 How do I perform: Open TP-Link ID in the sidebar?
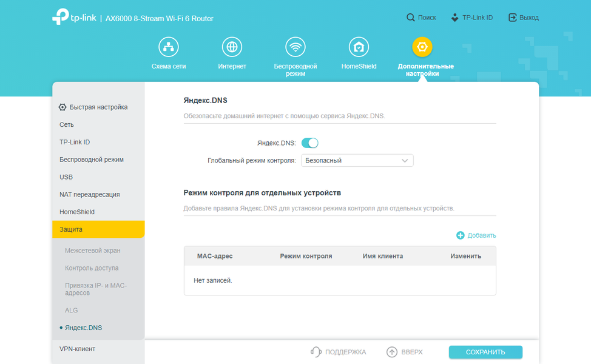coord(98,142)
